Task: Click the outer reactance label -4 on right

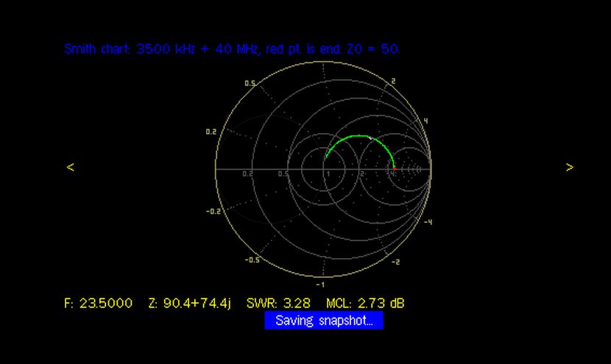Action: [427, 221]
